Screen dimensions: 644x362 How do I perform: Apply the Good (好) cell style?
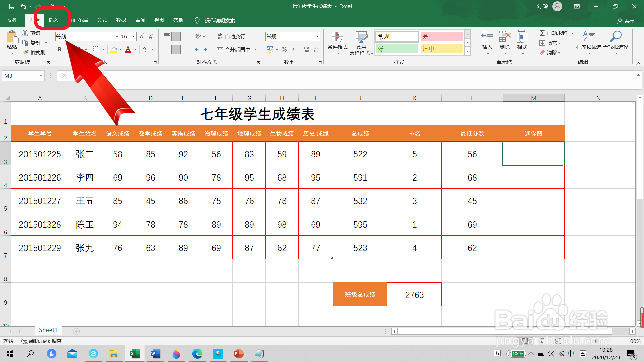pyautogui.click(x=397, y=49)
